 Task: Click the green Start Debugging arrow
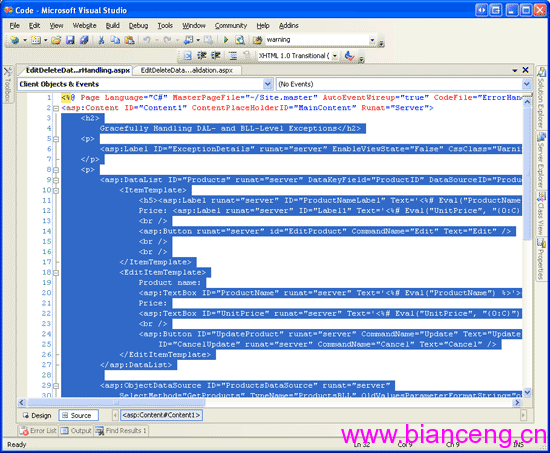tap(226, 40)
